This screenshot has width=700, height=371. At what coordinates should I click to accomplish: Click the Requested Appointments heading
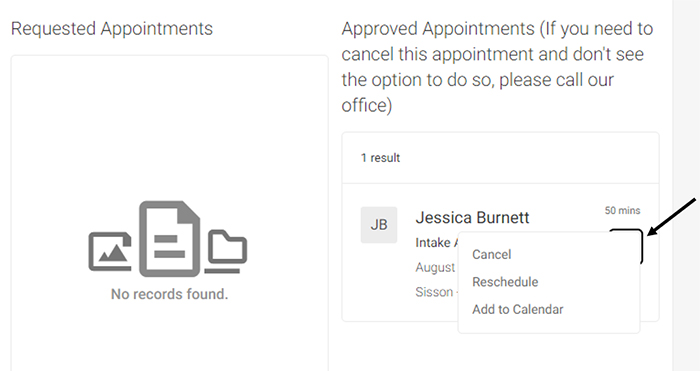pos(112,29)
